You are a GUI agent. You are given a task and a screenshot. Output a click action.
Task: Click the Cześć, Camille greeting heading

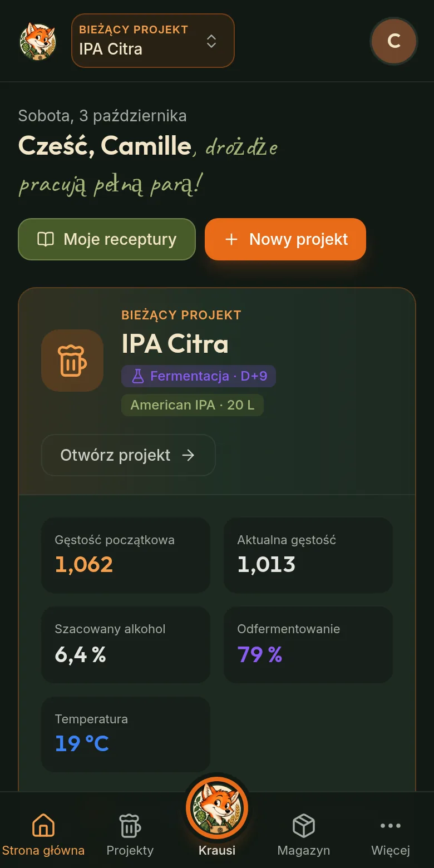tap(105, 146)
